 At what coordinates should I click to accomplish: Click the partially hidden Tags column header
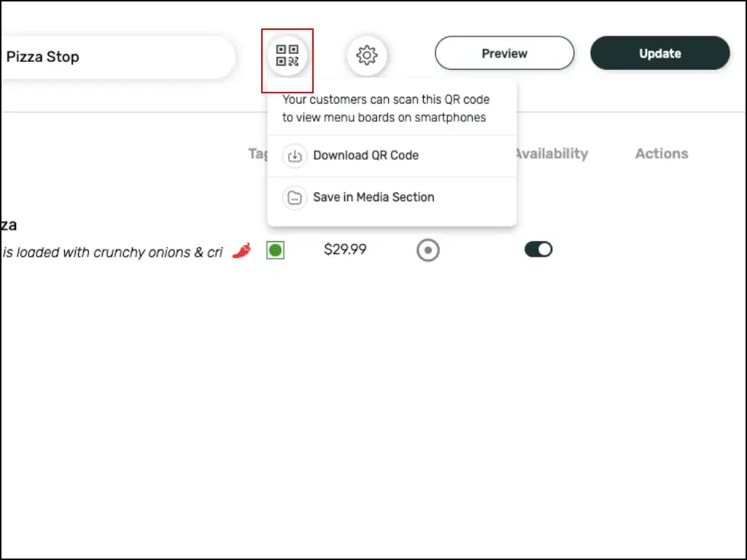coord(258,154)
